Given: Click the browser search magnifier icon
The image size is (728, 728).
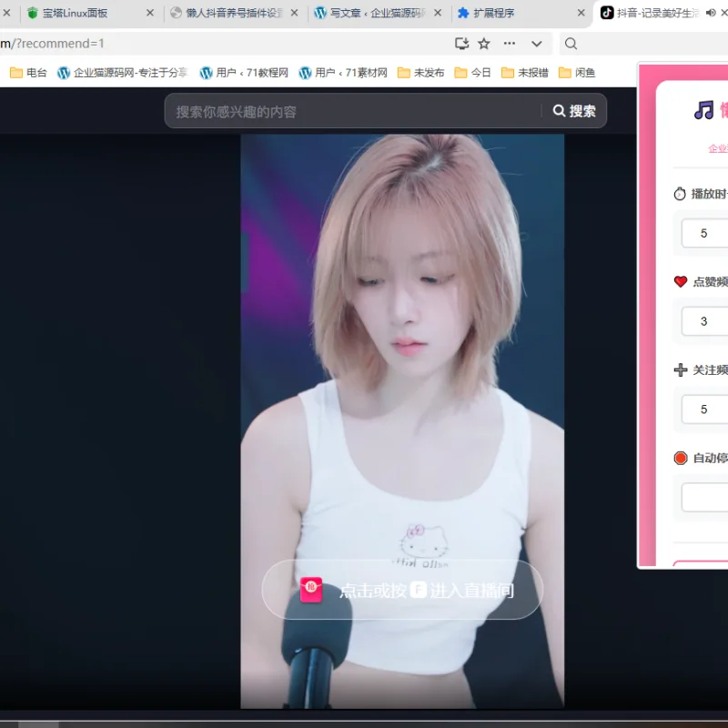Looking at the screenshot, I should [x=571, y=44].
